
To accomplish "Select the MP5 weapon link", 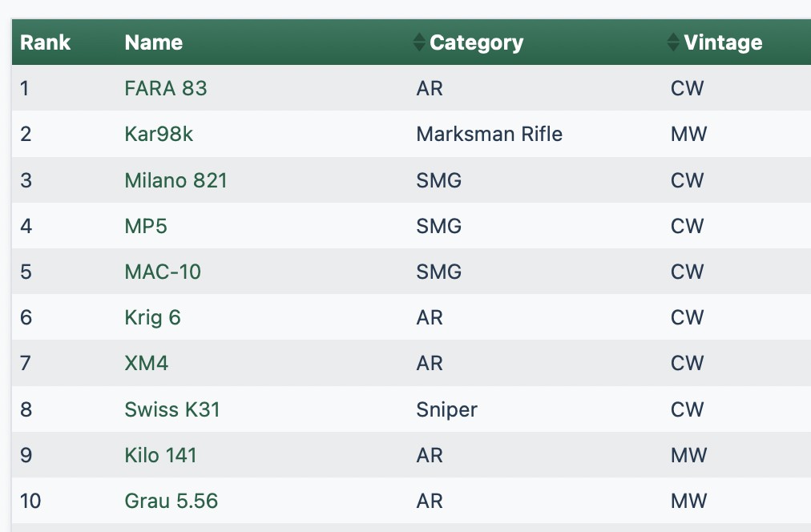I will pyautogui.click(x=146, y=226).
